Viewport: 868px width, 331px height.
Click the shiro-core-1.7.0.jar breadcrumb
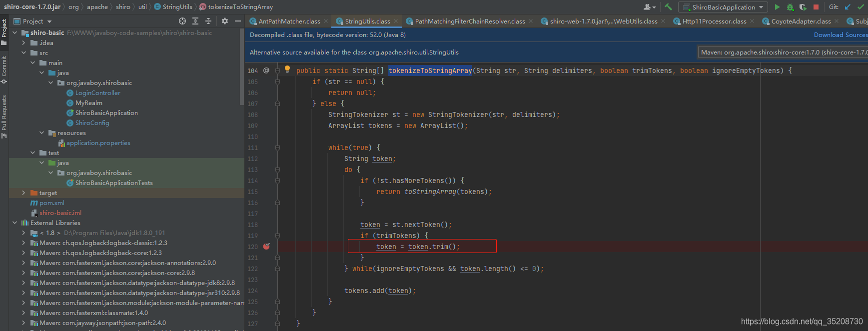pyautogui.click(x=32, y=7)
